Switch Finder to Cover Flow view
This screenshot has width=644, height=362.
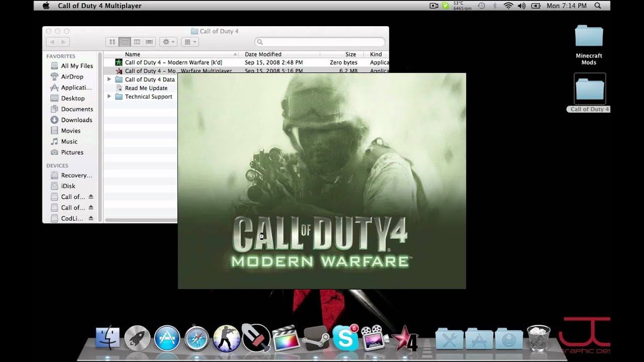coord(149,42)
